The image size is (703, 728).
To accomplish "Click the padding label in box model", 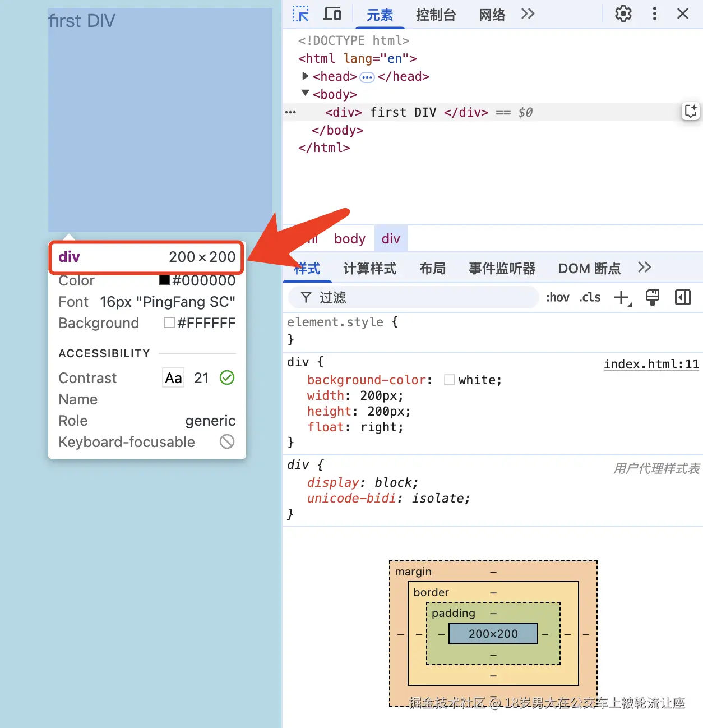I will (x=454, y=613).
